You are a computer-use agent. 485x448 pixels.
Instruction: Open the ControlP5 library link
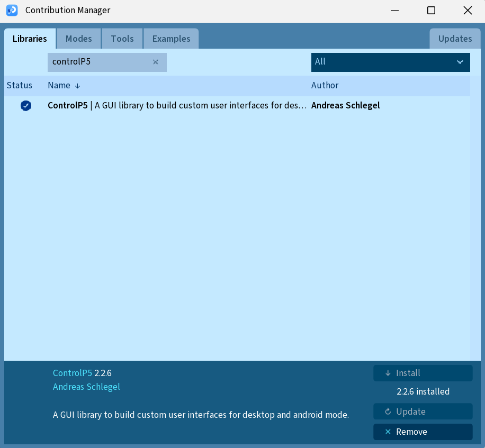[x=73, y=373]
